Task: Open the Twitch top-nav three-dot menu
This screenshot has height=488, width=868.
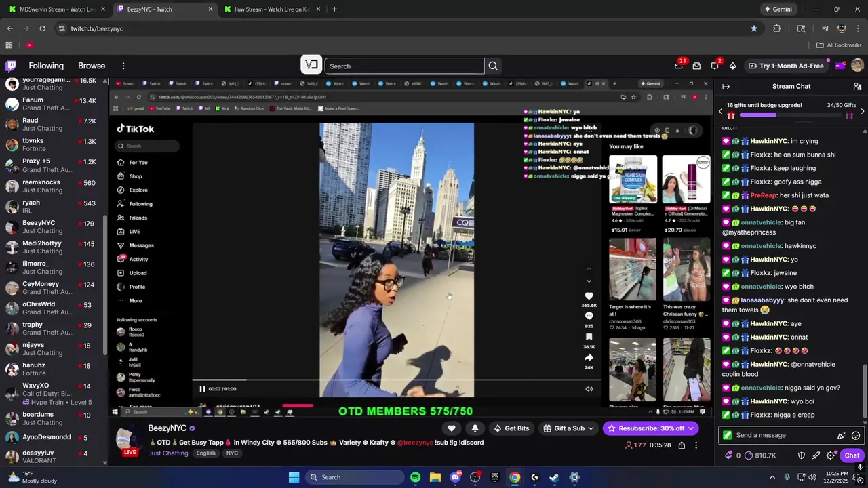Action: click(123, 66)
